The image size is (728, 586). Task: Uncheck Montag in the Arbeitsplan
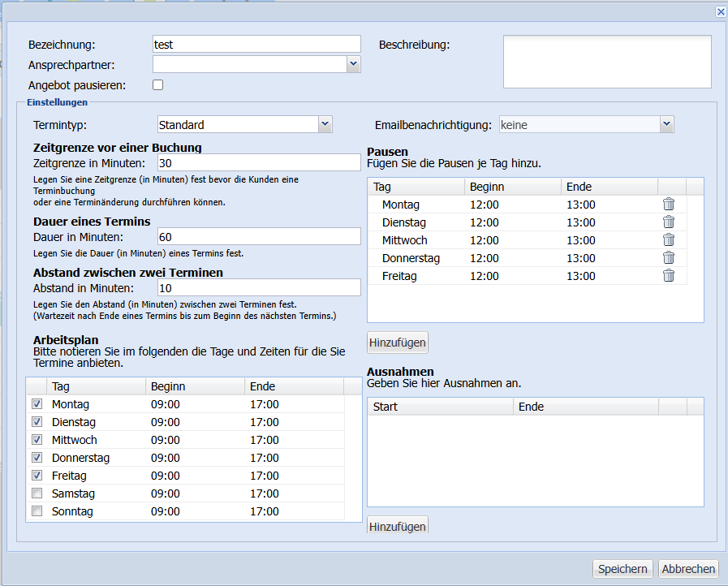pyautogui.click(x=37, y=404)
